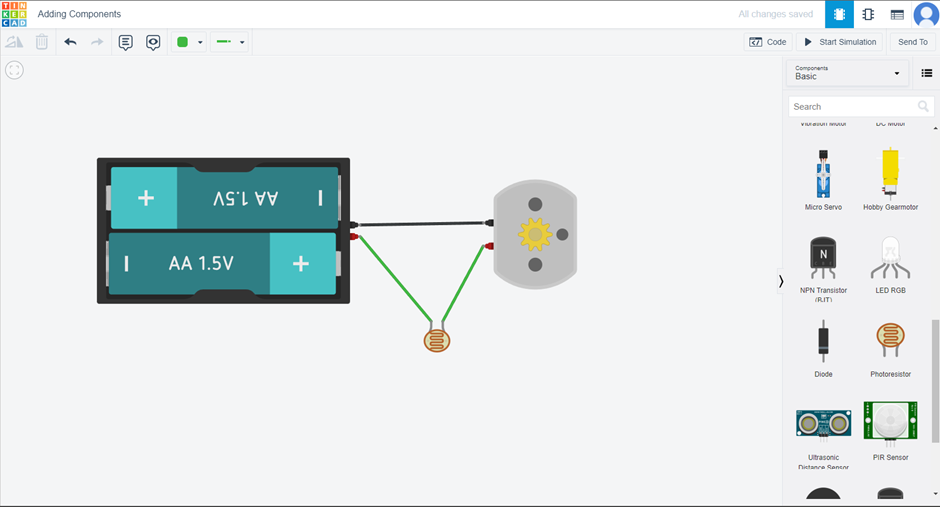Open the notes annotation tool
The height and width of the screenshot is (507, 940).
(x=125, y=43)
